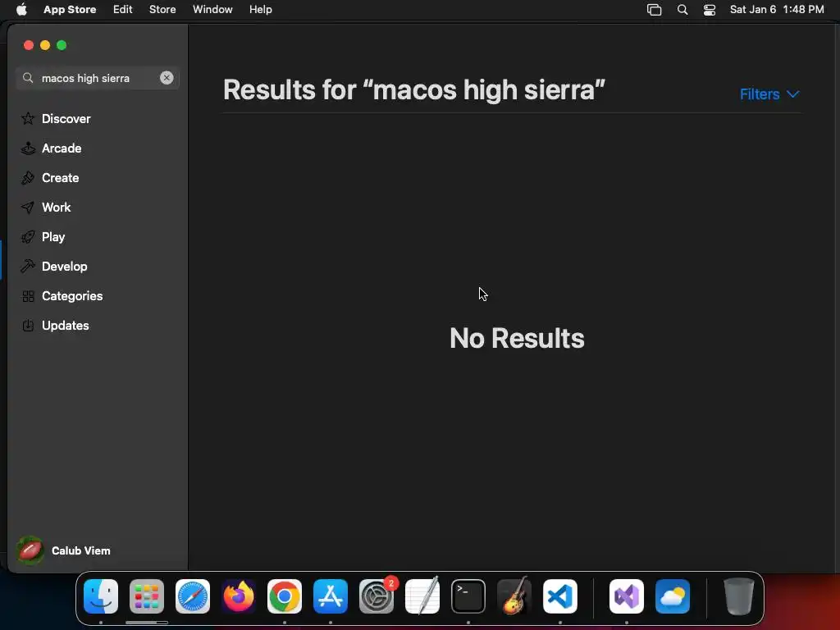Open the Help menu
This screenshot has height=630, width=840.
260,10
